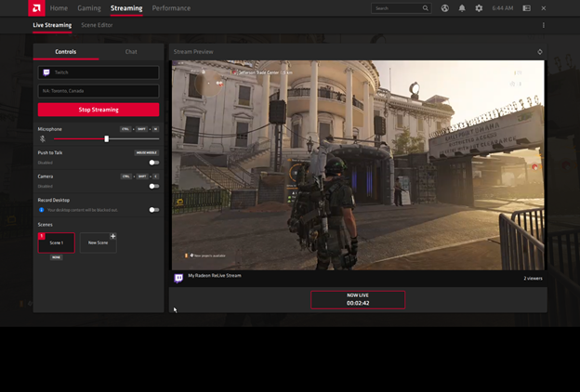Select the Scene 1 thumbnail

pos(56,242)
